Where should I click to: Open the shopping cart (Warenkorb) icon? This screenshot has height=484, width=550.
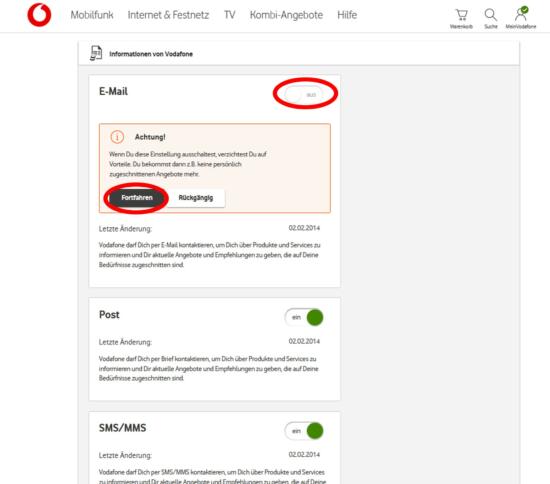(461, 15)
